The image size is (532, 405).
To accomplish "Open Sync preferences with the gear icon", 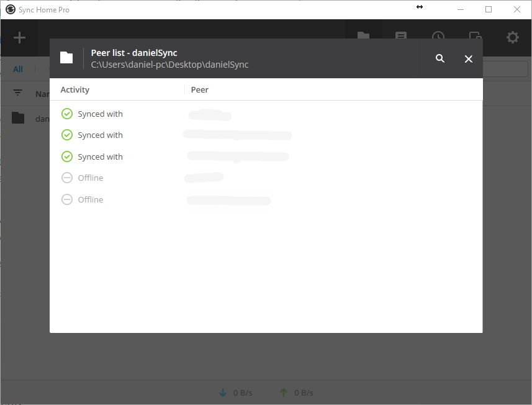I will coord(512,37).
